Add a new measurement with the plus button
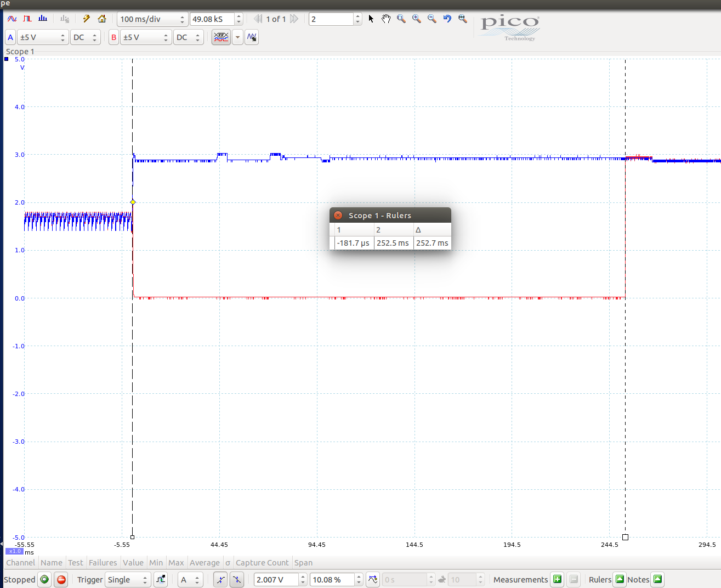This screenshot has height=588, width=721. (557, 579)
